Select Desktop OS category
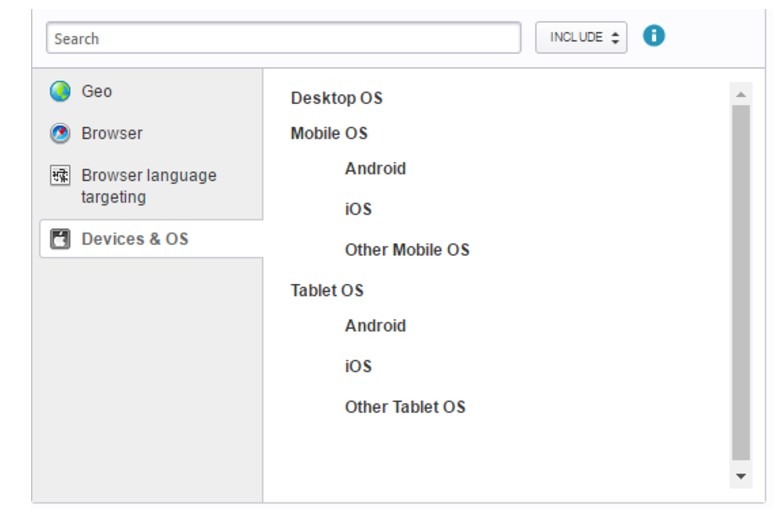781x521 pixels. 336,98
